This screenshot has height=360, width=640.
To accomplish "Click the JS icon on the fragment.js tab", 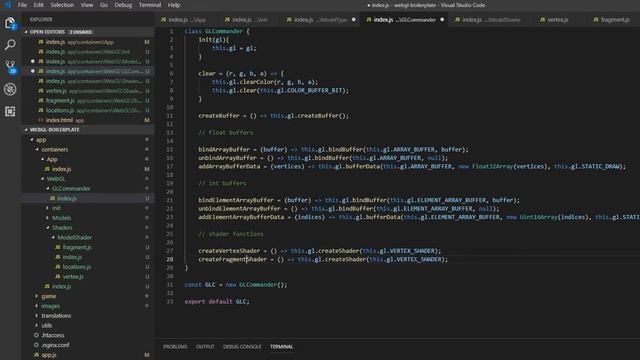I will (x=596, y=20).
